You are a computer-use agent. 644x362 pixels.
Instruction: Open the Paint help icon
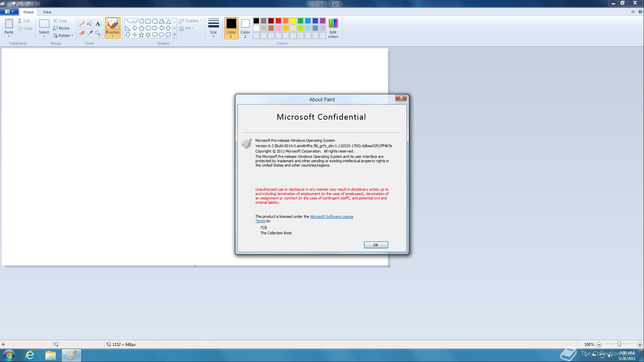[640, 12]
